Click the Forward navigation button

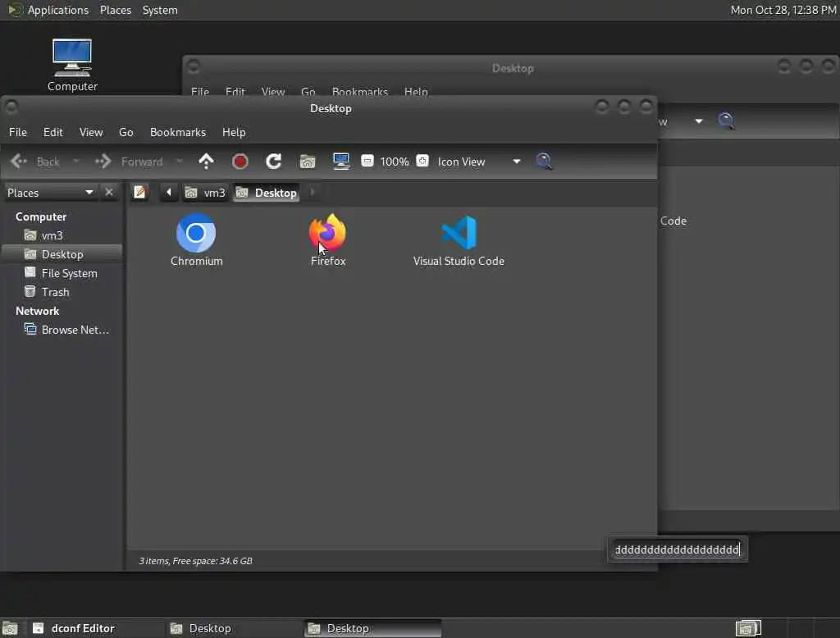(129, 162)
